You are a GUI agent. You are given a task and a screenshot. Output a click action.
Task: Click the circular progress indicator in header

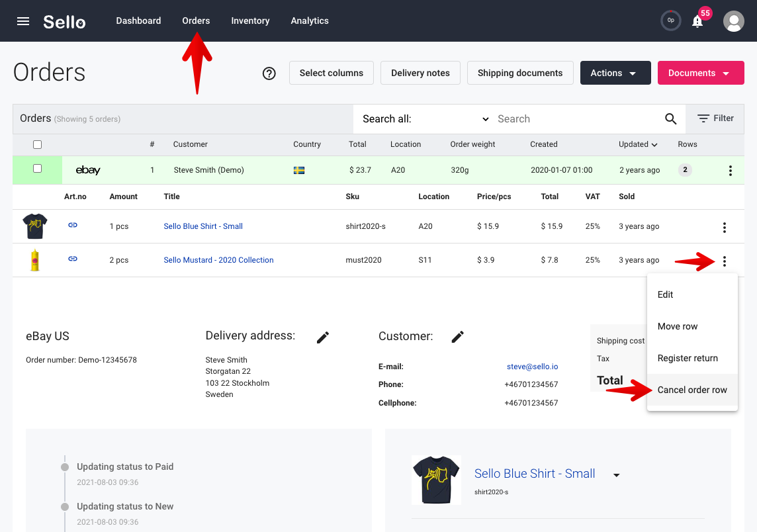pyautogui.click(x=670, y=21)
